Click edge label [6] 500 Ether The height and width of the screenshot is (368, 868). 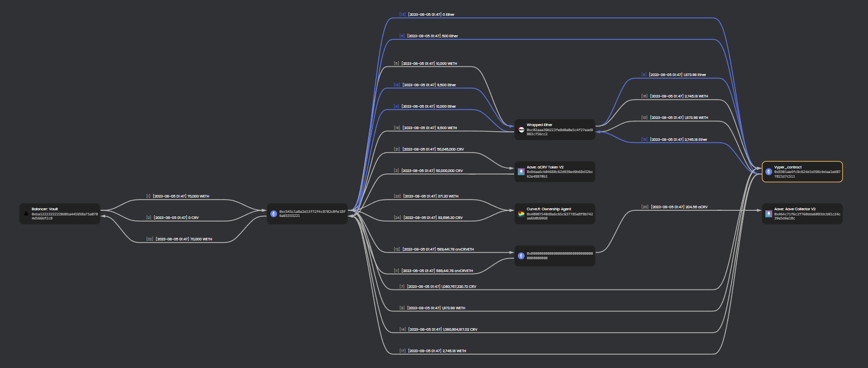point(428,36)
